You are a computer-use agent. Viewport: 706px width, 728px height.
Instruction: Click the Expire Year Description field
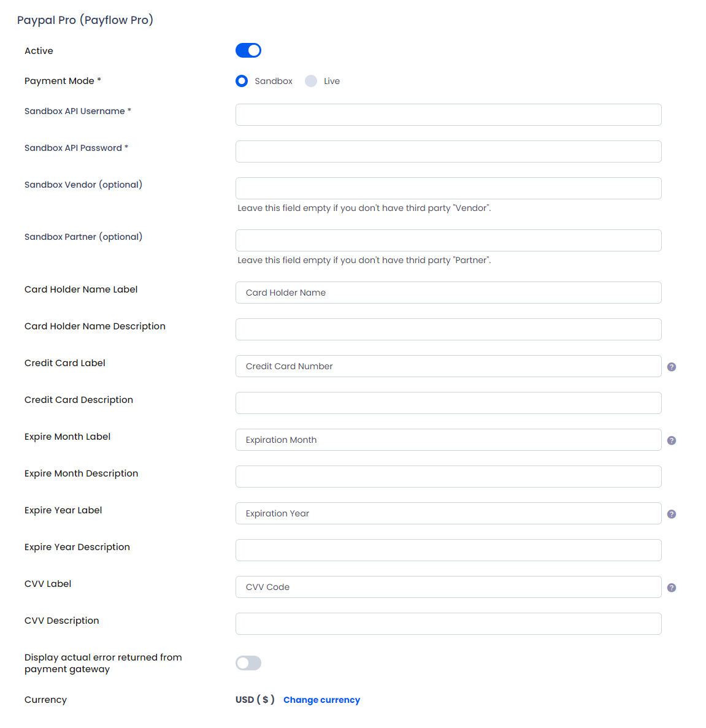click(x=448, y=550)
